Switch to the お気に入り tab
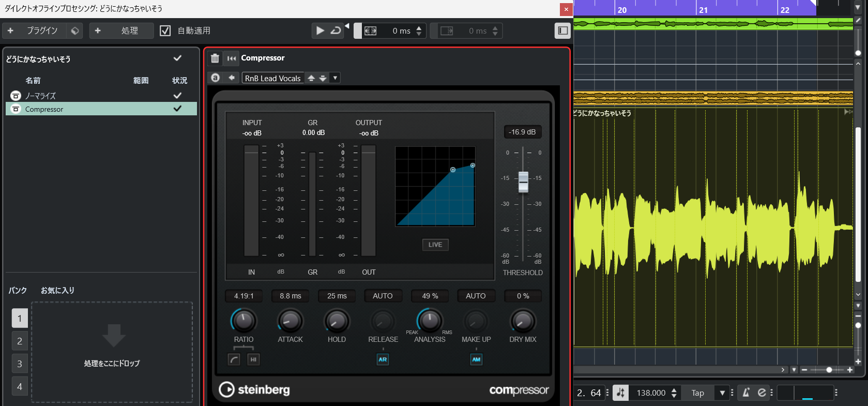 (x=57, y=290)
